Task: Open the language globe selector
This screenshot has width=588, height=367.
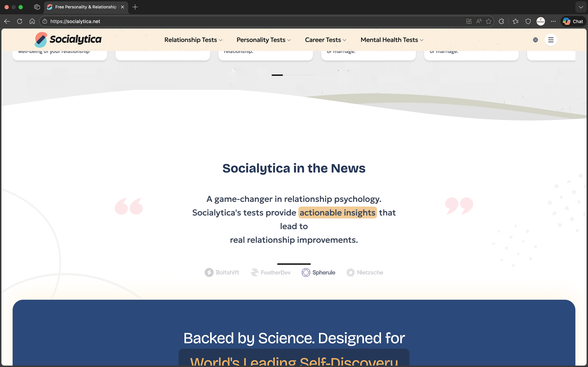Action: coord(535,40)
